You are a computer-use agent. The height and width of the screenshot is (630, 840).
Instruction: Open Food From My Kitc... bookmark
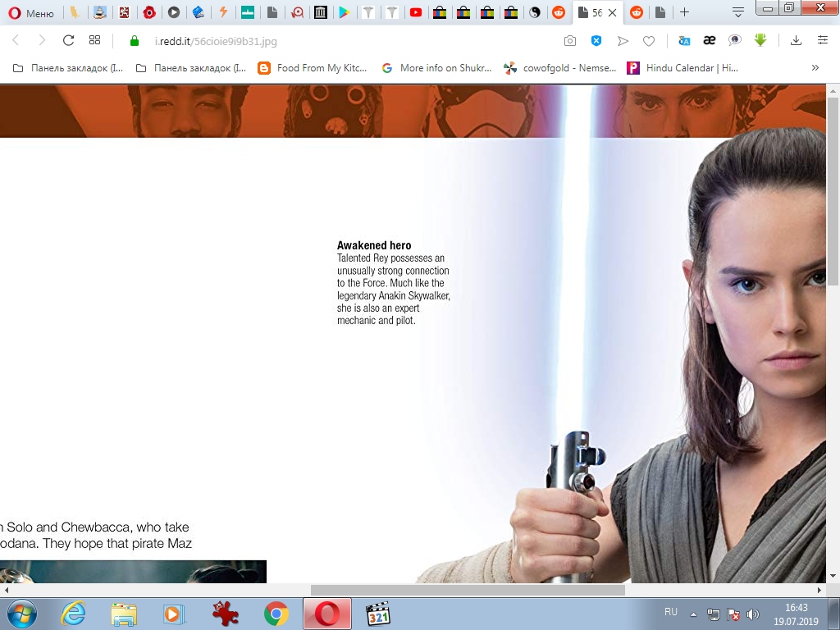pos(313,68)
